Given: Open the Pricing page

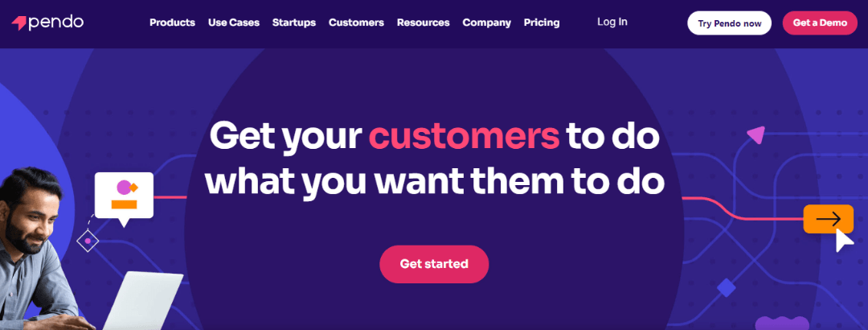Looking at the screenshot, I should (x=542, y=23).
